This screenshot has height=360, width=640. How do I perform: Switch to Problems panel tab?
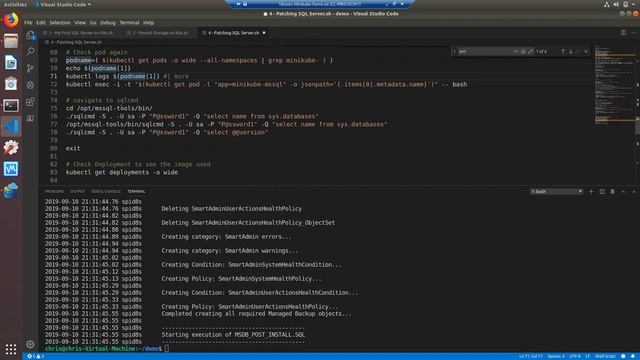[x=54, y=191]
